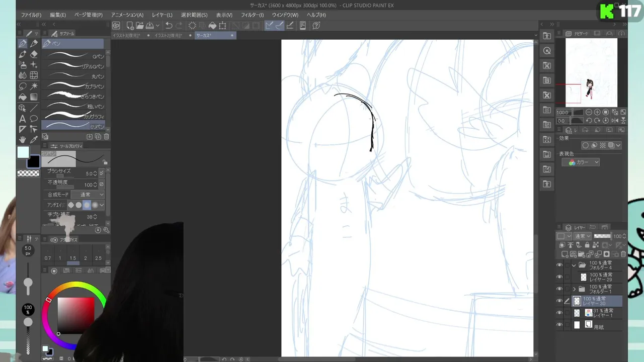Open the フィルター(I) menu
The image size is (644, 362).
[252, 15]
